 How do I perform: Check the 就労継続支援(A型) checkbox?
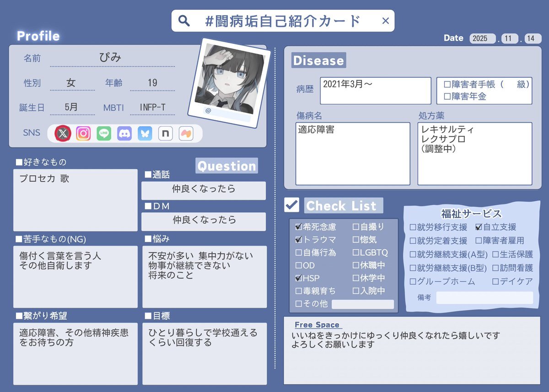[x=413, y=254]
